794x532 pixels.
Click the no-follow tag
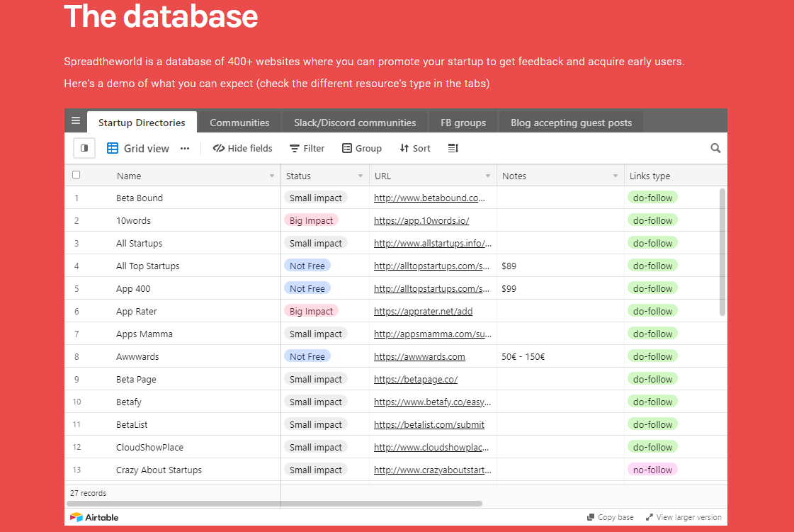[x=652, y=470]
